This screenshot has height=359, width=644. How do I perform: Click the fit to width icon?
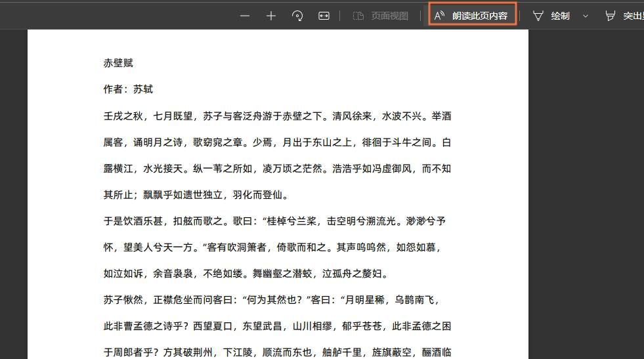coord(324,16)
